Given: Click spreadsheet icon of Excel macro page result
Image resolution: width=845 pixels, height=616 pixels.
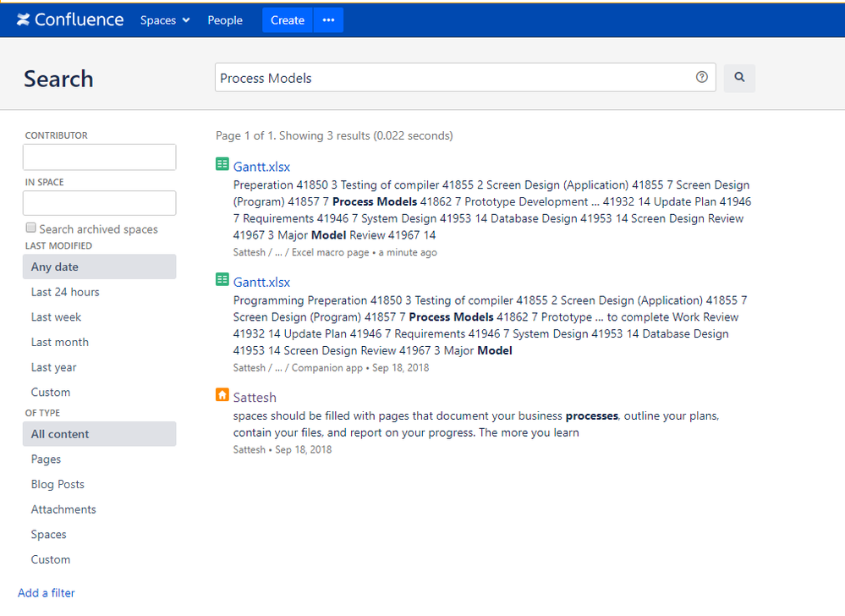Looking at the screenshot, I should pos(222,164).
